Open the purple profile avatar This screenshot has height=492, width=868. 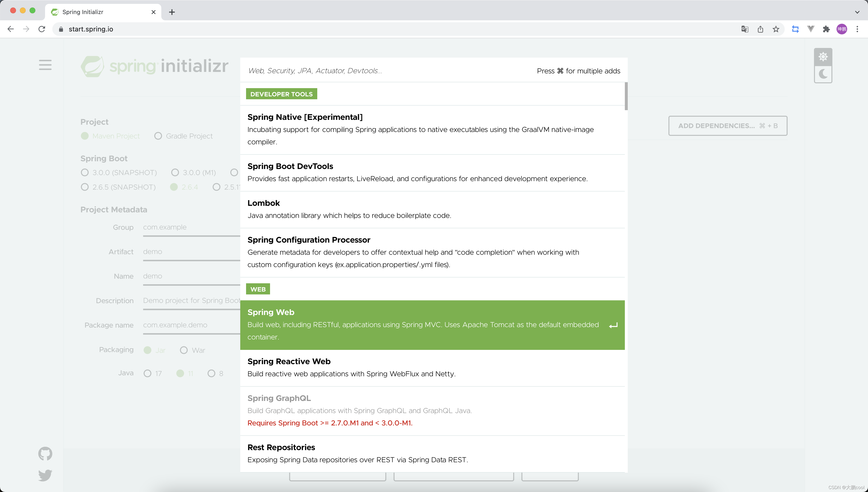click(842, 29)
